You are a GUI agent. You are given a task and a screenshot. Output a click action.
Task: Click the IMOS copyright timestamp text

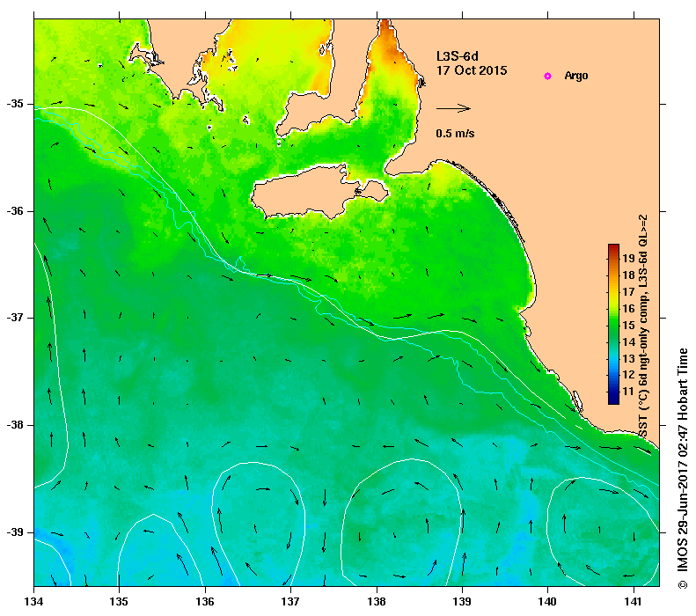point(682,469)
